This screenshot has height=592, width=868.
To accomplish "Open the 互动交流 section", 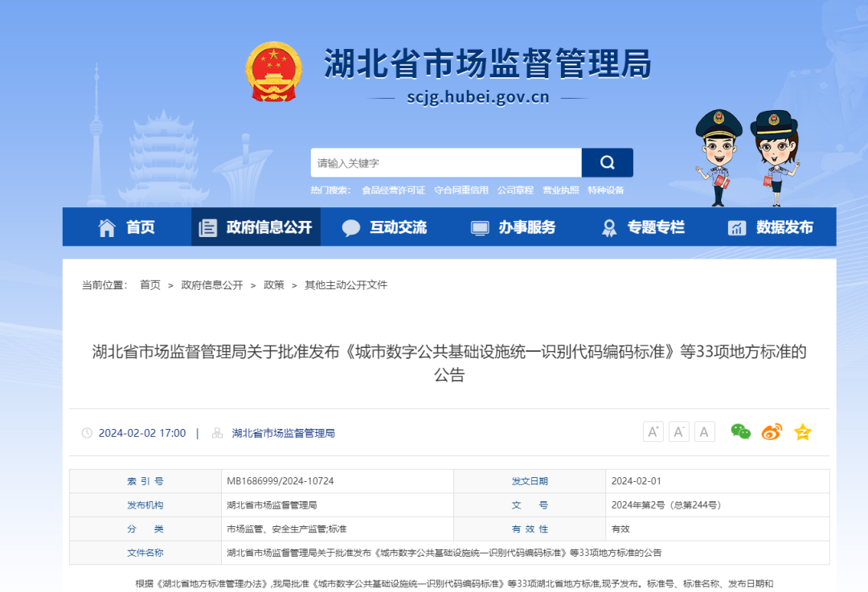I will point(384,227).
